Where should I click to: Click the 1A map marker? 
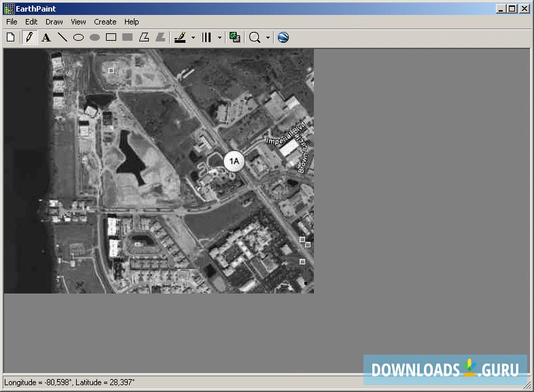click(234, 161)
